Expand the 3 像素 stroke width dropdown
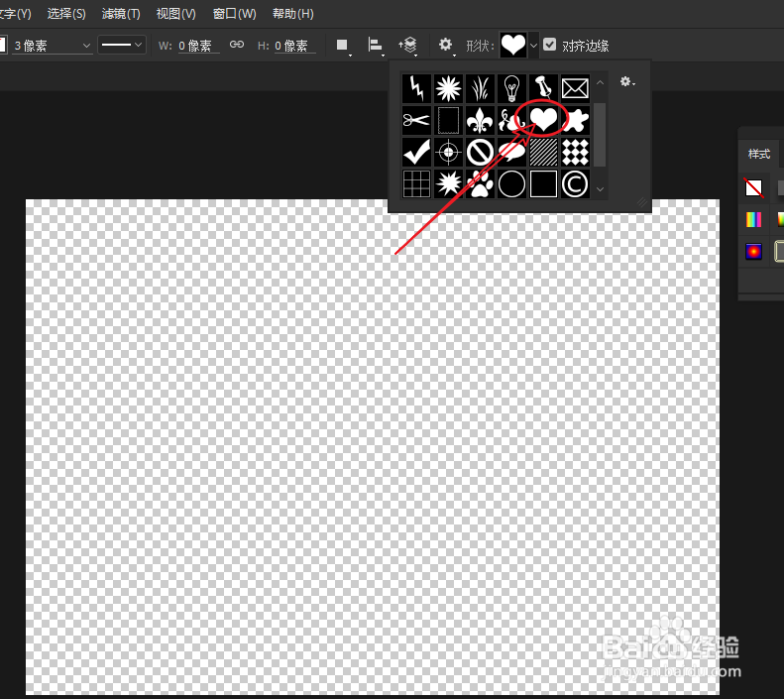The width and height of the screenshot is (784, 699). (86, 46)
